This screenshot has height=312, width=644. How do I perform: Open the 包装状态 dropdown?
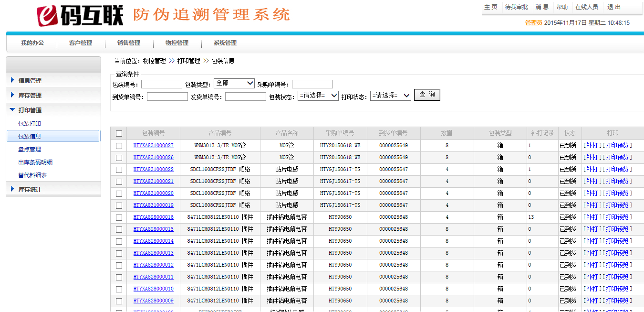tap(318, 96)
